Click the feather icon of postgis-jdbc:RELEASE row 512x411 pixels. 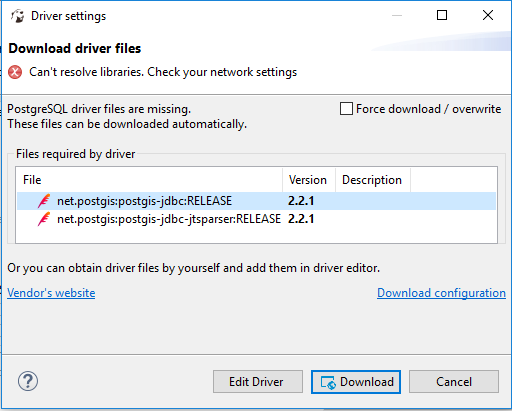click(x=44, y=201)
